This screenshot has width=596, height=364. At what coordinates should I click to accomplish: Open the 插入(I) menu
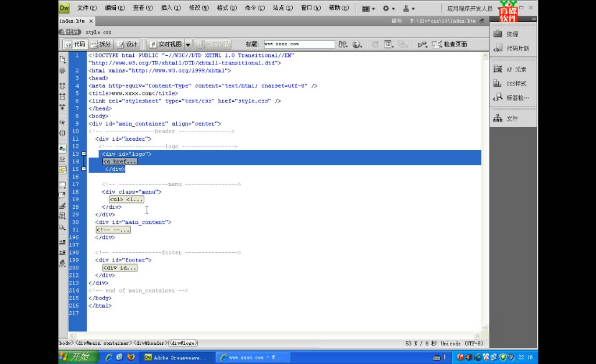171,8
